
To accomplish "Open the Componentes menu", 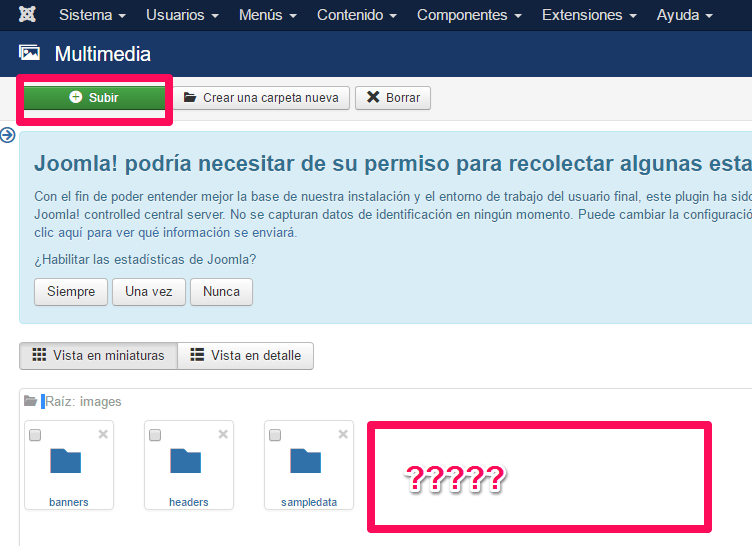I will [469, 15].
